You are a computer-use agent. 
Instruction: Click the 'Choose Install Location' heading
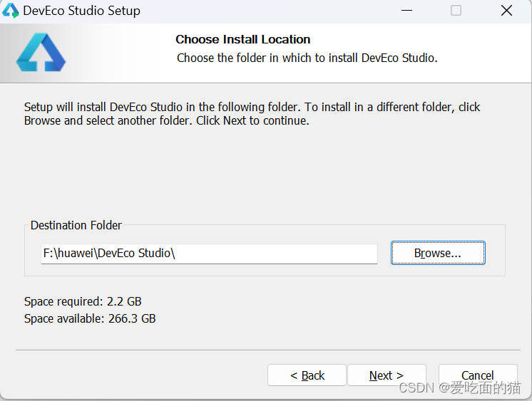(243, 39)
